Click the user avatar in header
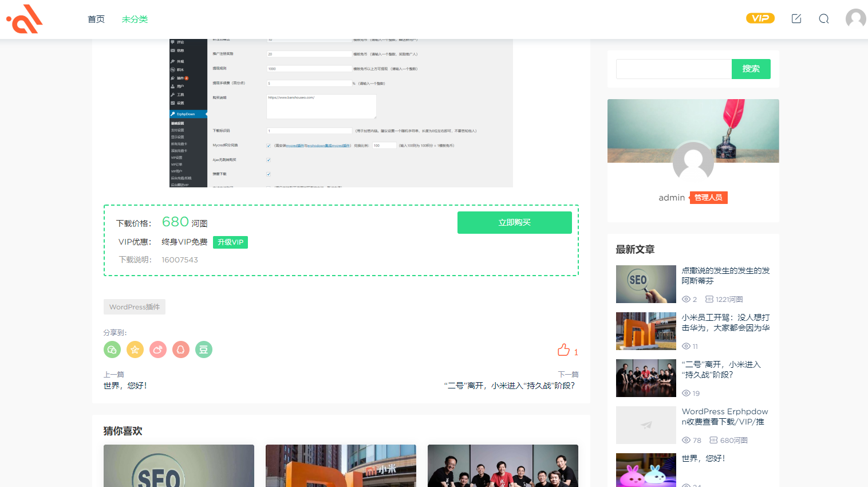Viewport: 868px width, 487px height. pos(856,19)
